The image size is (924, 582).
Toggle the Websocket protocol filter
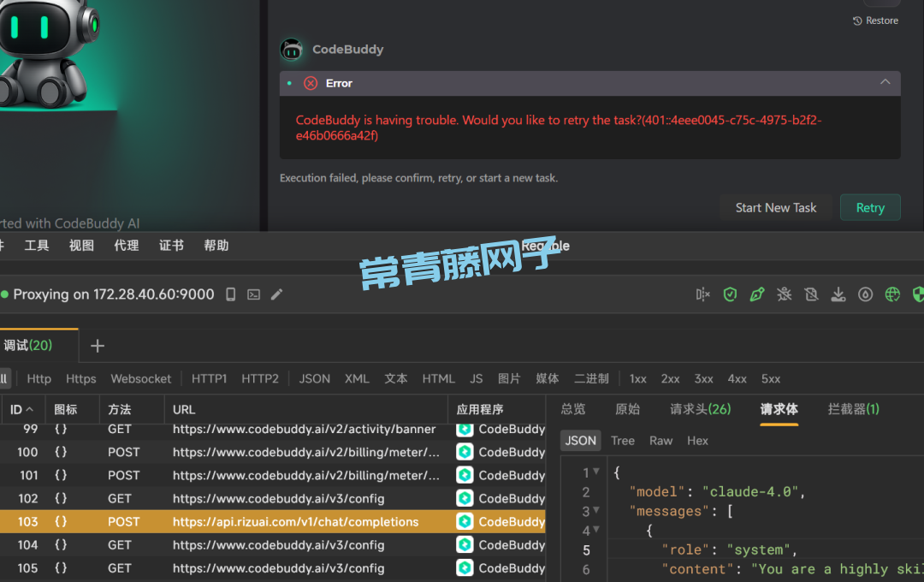pos(140,378)
